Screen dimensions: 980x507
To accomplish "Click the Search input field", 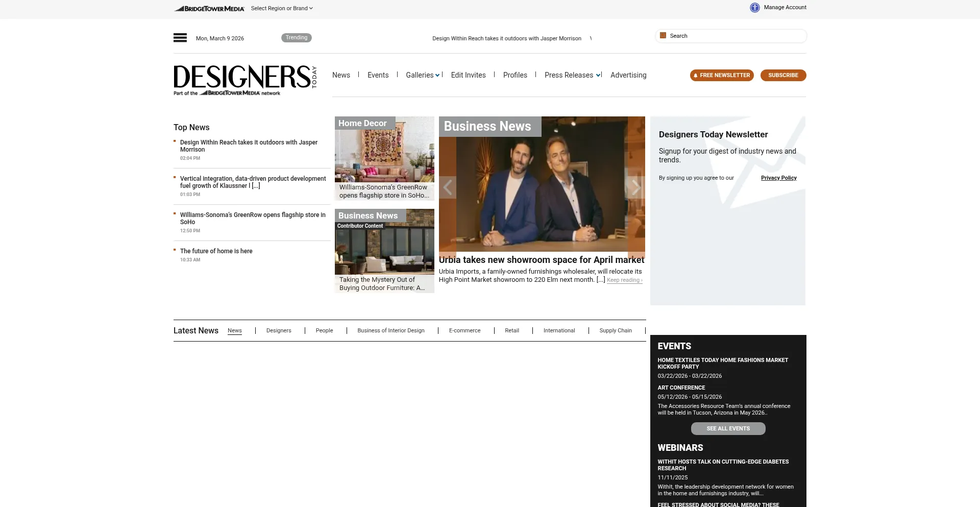I will tap(731, 36).
